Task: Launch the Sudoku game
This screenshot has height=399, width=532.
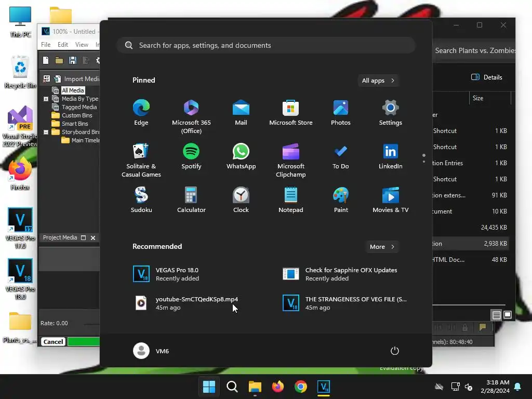Action: click(141, 200)
